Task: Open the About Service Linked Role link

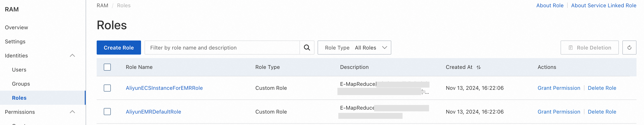Action: point(603,6)
